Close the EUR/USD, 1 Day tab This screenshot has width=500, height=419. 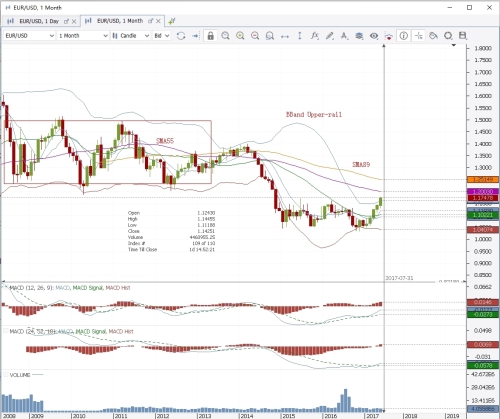point(74,21)
